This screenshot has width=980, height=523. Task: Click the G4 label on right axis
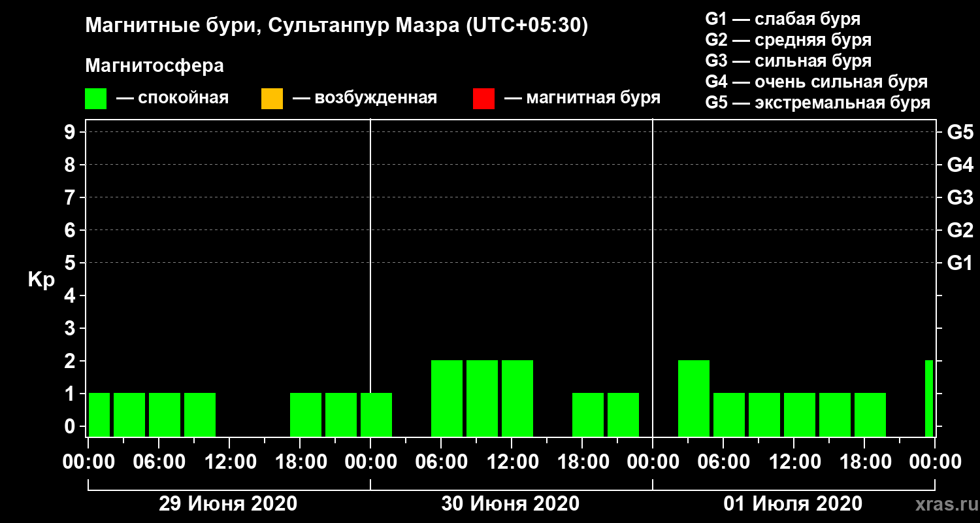(960, 165)
